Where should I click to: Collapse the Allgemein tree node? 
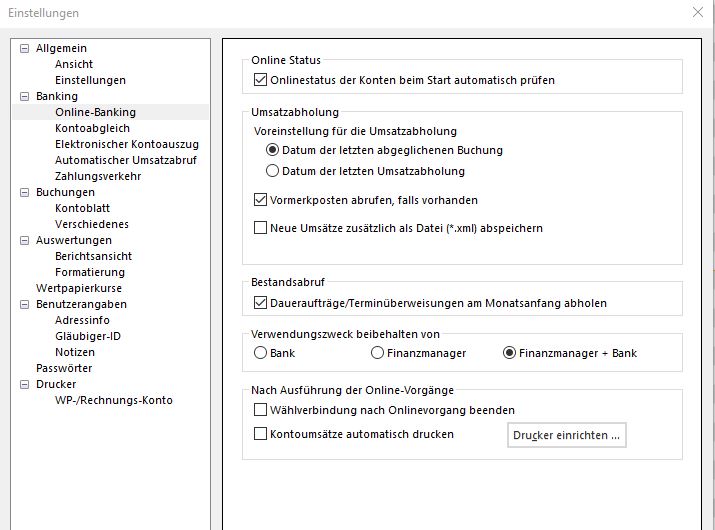(x=24, y=48)
